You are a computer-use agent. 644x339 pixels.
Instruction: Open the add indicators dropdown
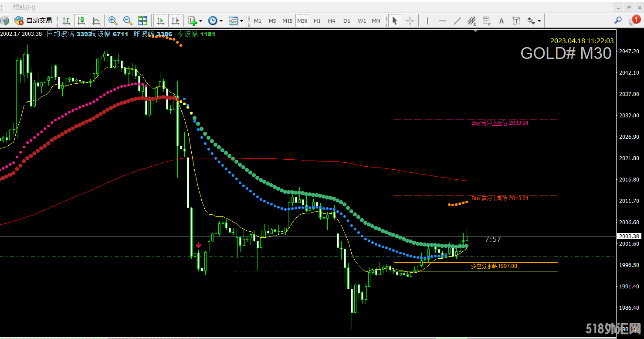195,21
